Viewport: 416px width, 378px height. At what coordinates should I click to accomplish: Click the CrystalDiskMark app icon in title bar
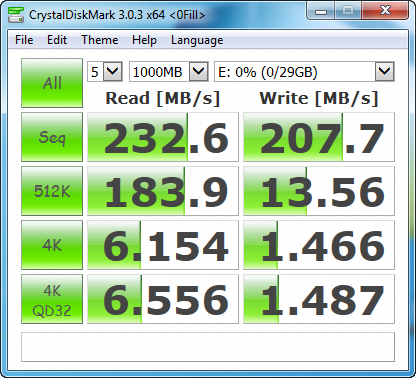16,15
